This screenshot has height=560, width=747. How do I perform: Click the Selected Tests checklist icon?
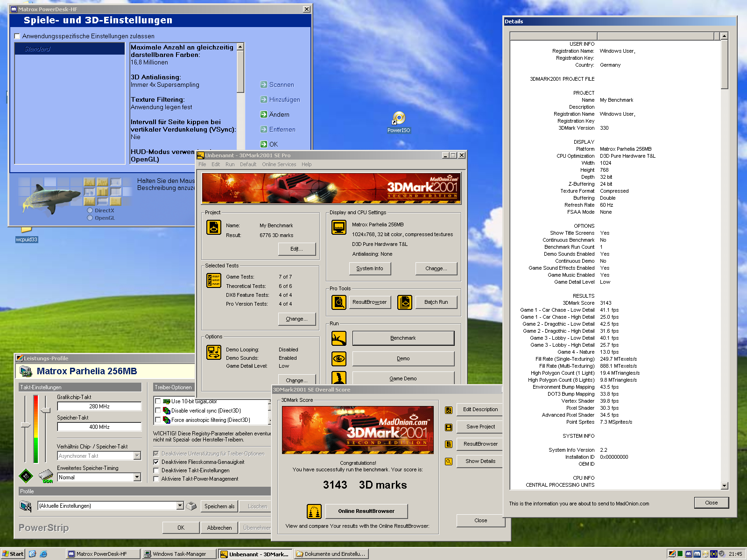(x=214, y=280)
